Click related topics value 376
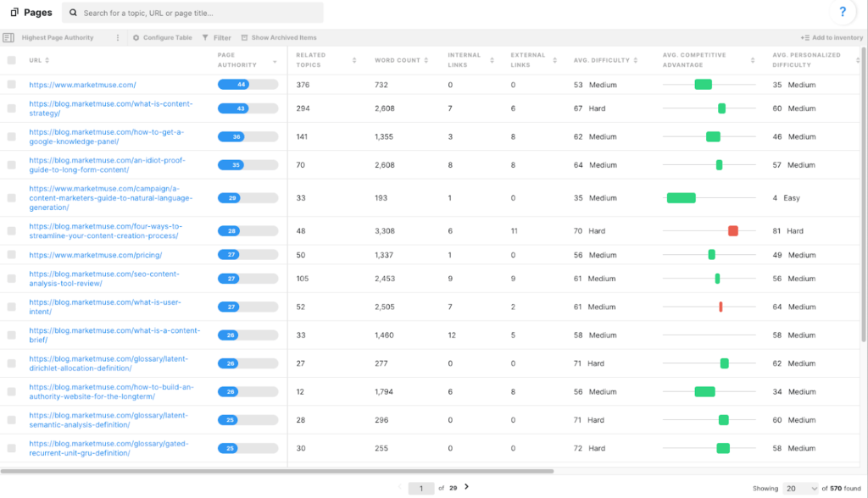The height and width of the screenshot is (498, 868). coord(303,85)
